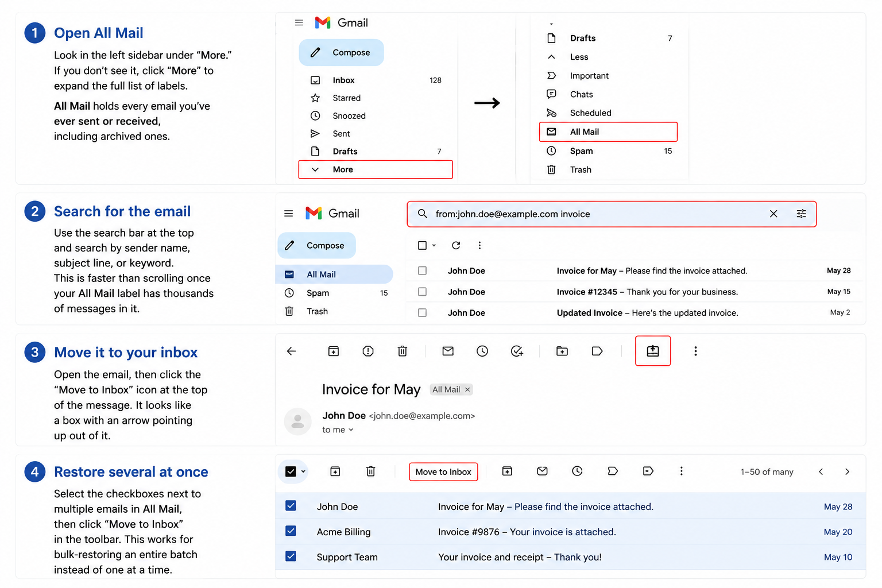Uncheck the checked John Doe Invoice for May row
The width and height of the screenshot is (882, 588).
pyautogui.click(x=291, y=506)
